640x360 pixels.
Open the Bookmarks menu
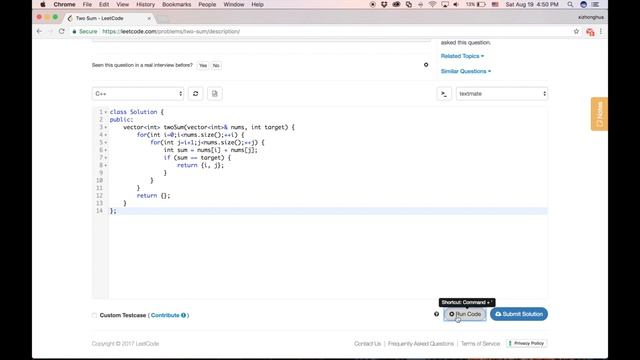tap(176, 4)
